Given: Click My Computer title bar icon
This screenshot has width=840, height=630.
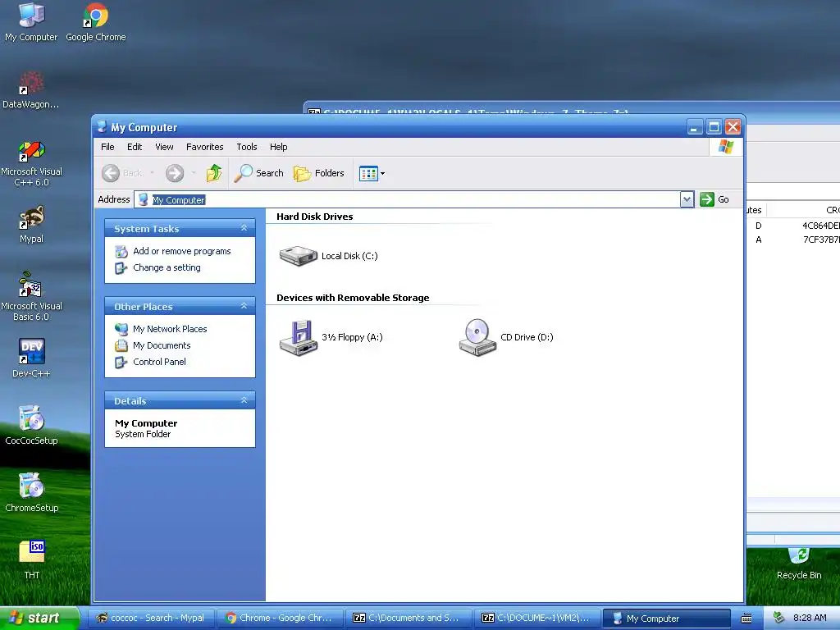Looking at the screenshot, I should [x=102, y=127].
